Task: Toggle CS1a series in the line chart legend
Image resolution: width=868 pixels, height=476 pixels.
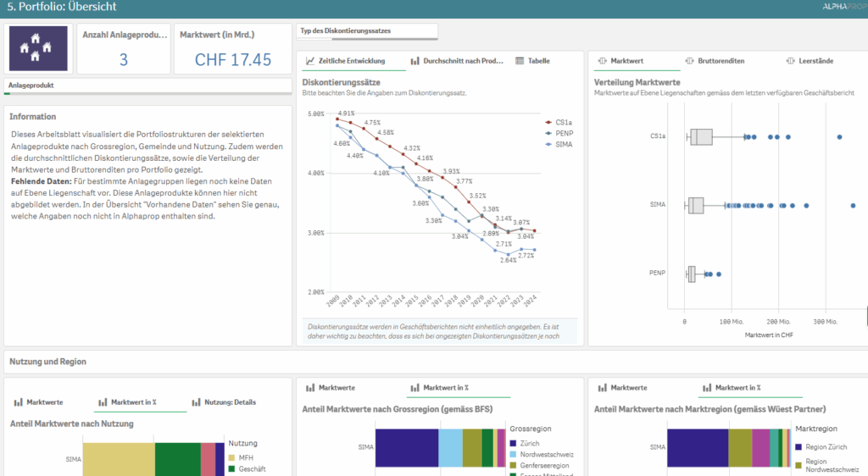Action: (561, 122)
